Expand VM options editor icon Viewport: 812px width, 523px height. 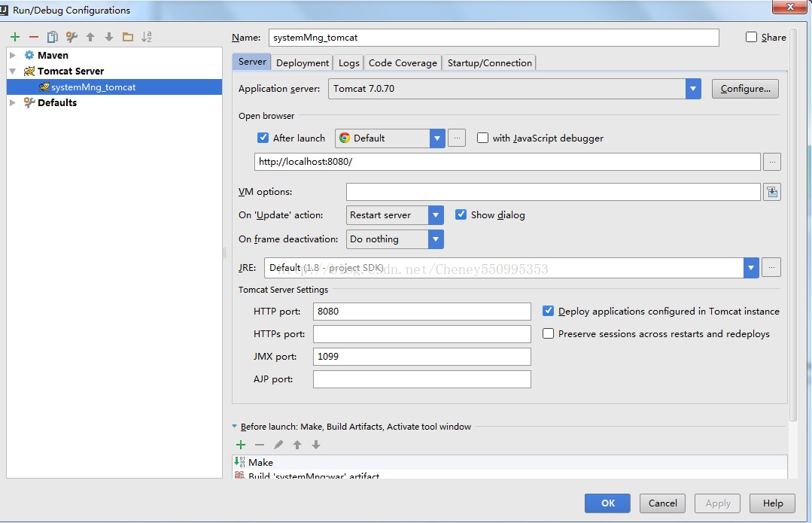(x=772, y=192)
